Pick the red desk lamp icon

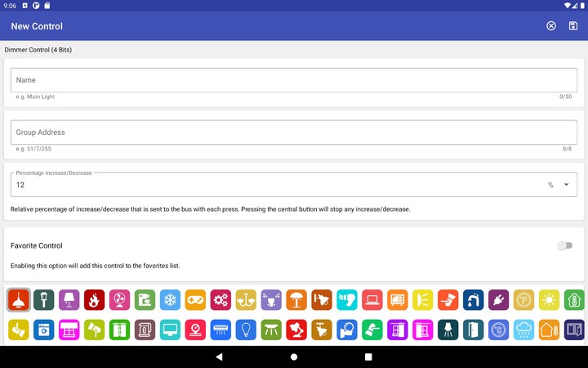point(296,330)
